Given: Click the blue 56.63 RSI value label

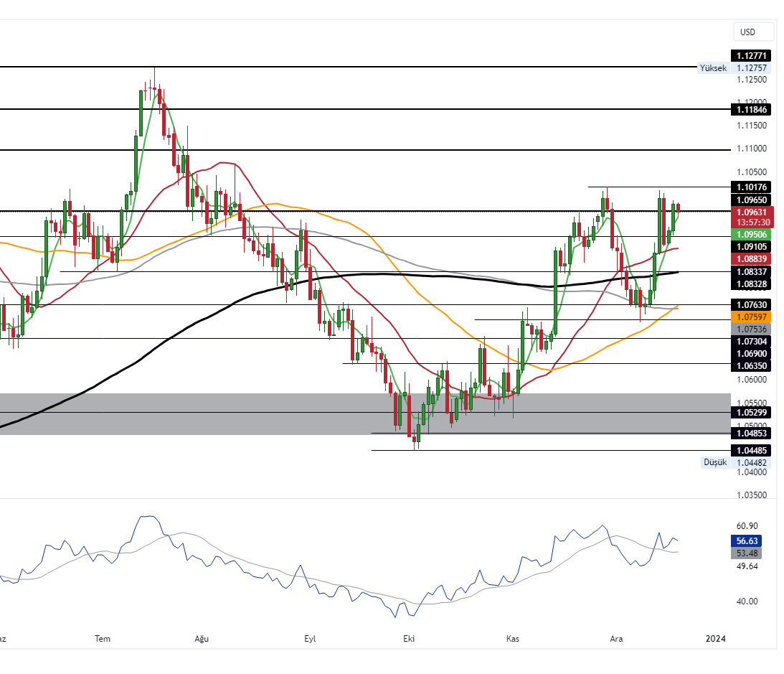Looking at the screenshot, I should pos(745,541).
